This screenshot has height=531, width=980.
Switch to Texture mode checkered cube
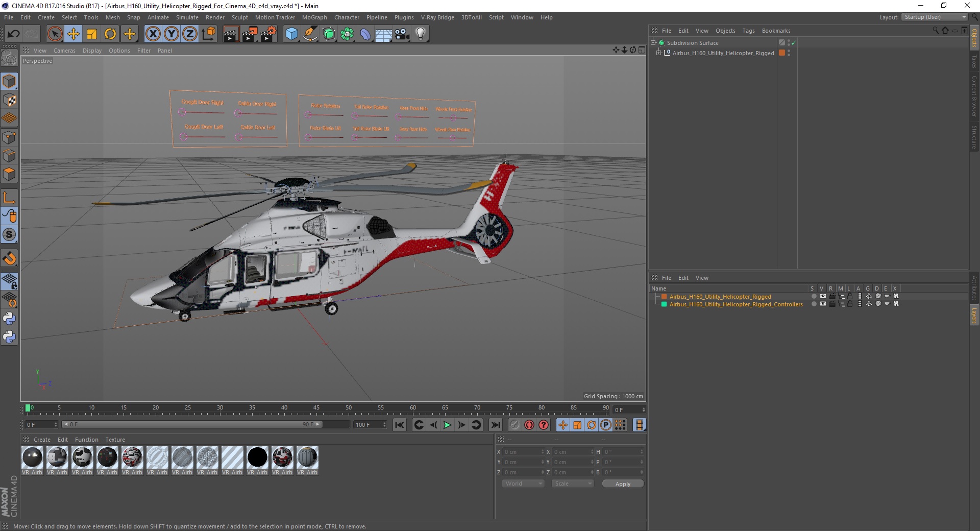tap(9, 100)
